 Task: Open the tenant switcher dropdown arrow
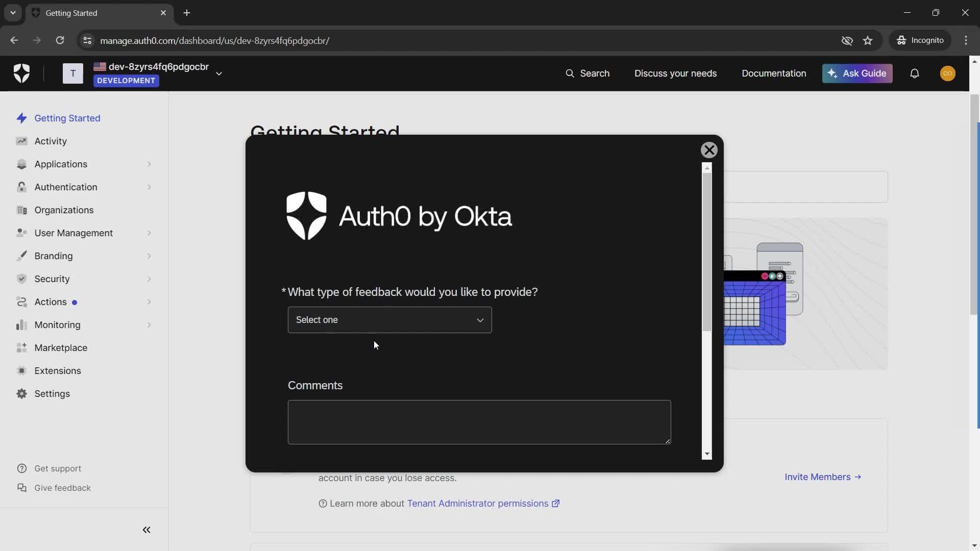click(x=219, y=73)
